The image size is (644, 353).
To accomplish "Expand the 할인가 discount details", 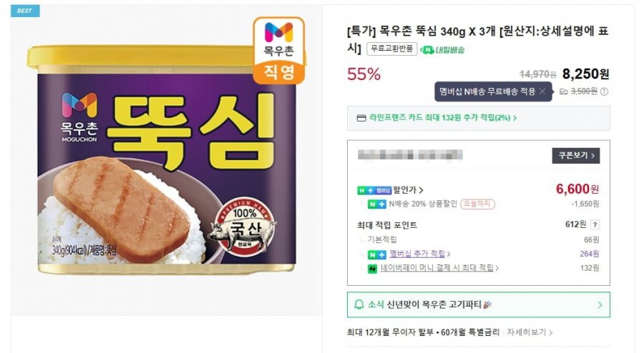I will pyautogui.click(x=421, y=190).
